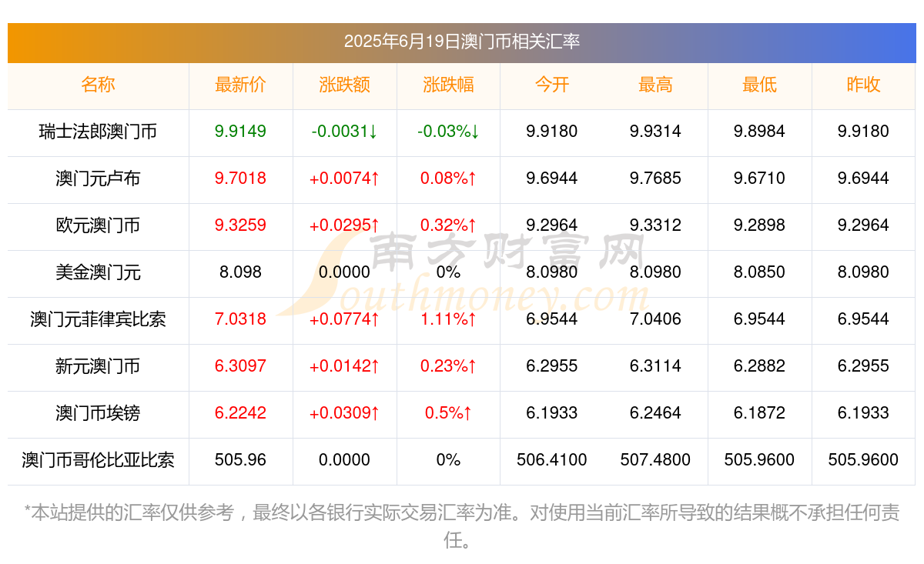Click the change amount +0.0074↑
The image size is (924, 564).
tap(344, 179)
